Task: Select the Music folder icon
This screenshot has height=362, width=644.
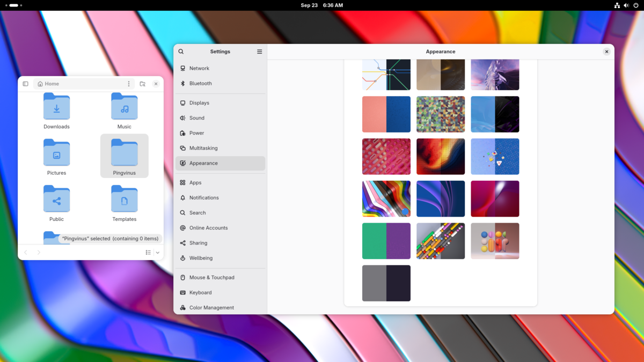Action: coord(124,107)
